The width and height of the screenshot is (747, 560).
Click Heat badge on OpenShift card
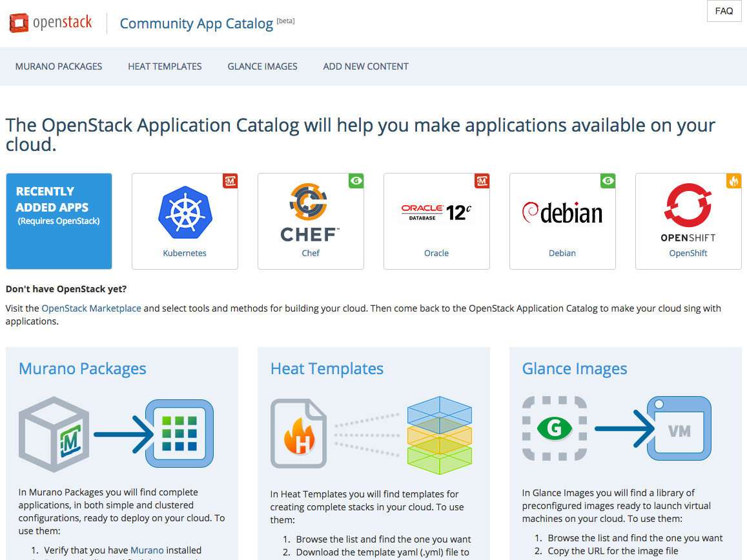pos(733,181)
